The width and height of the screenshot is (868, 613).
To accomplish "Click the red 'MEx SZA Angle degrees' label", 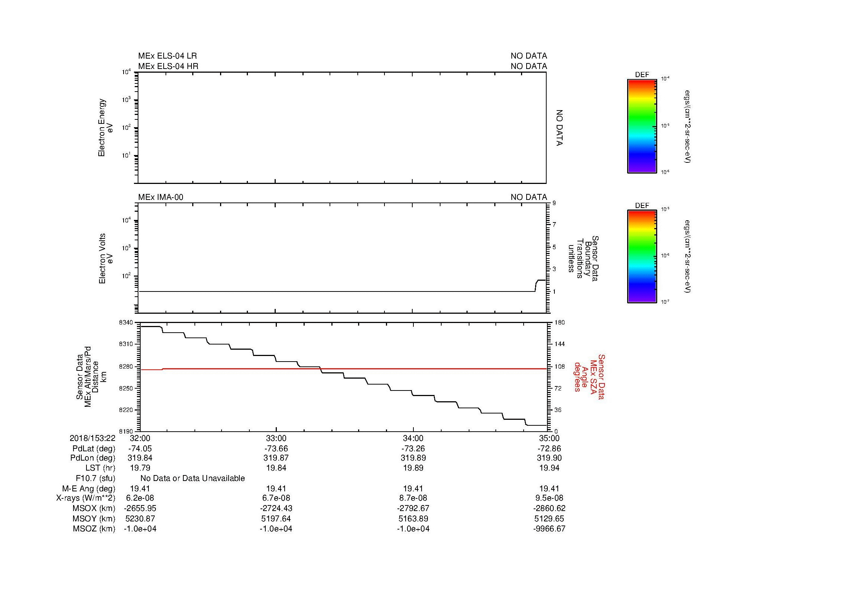I will click(x=589, y=376).
